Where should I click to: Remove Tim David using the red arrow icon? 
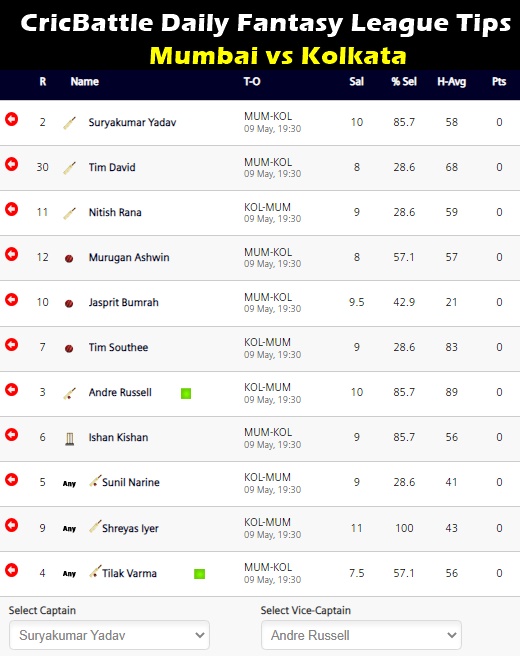coord(12,164)
